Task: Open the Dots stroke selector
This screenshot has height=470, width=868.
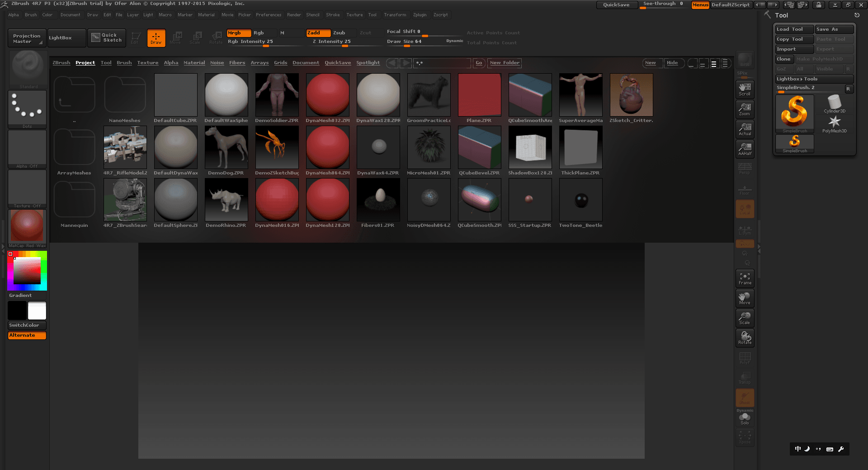Action: tap(27, 109)
